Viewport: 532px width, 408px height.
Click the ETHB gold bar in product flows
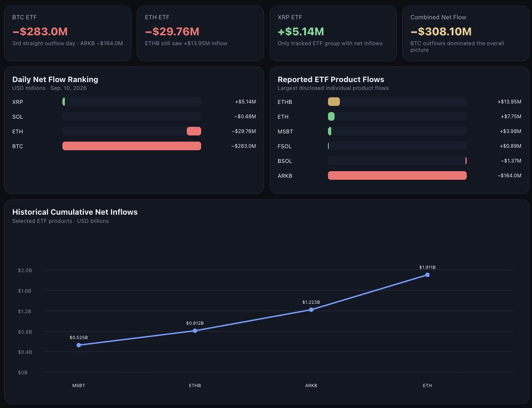click(334, 102)
